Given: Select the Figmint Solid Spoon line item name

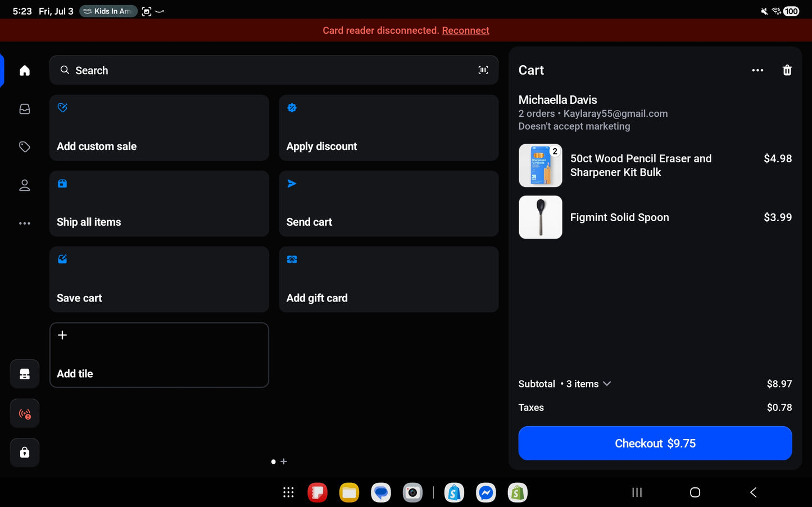Looking at the screenshot, I should tap(619, 217).
